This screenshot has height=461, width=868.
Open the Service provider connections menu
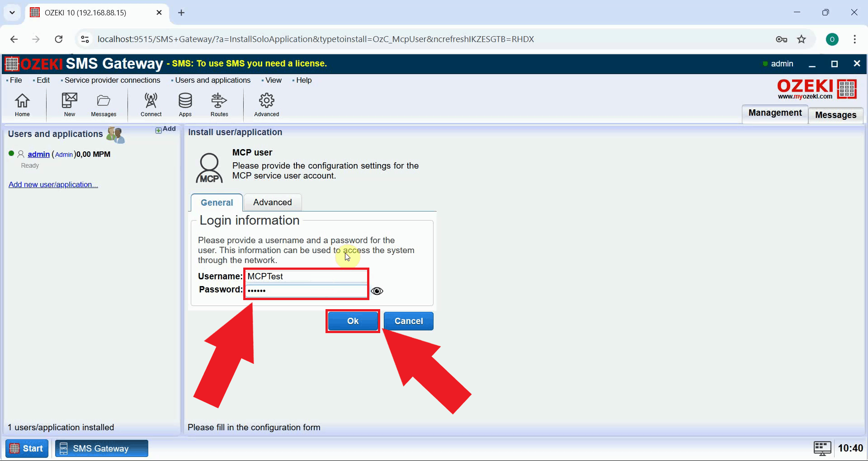click(x=112, y=80)
